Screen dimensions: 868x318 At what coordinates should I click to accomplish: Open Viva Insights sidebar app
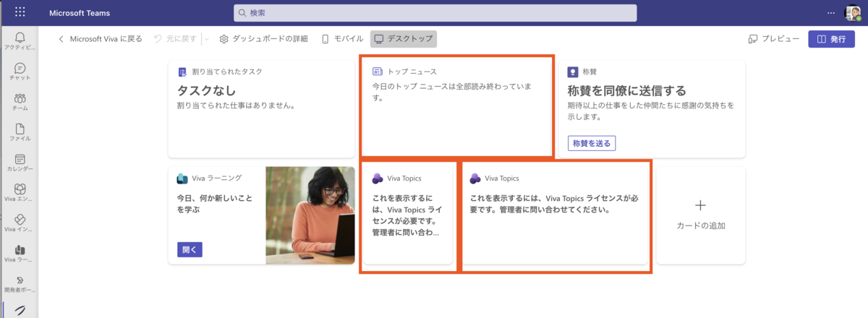pos(20,223)
